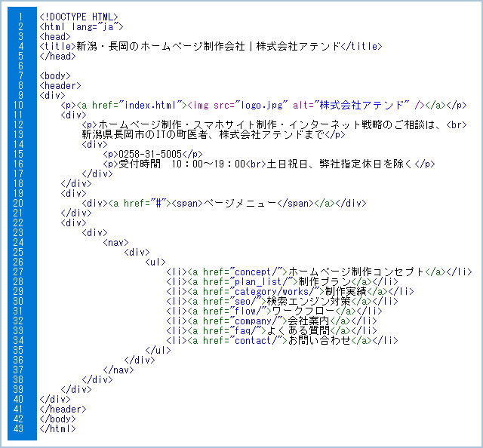Click the link text 制作実績
483x448 pixels.
[x=346, y=291]
